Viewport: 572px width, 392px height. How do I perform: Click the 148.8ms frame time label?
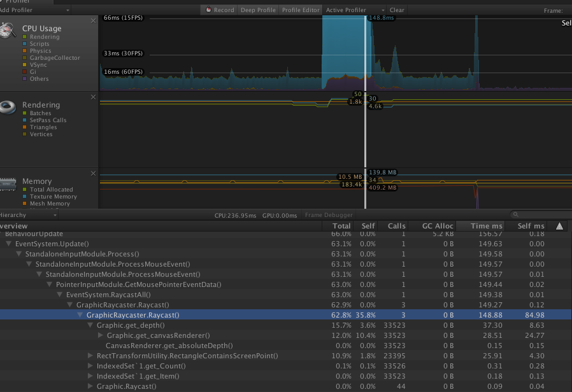[x=381, y=17]
